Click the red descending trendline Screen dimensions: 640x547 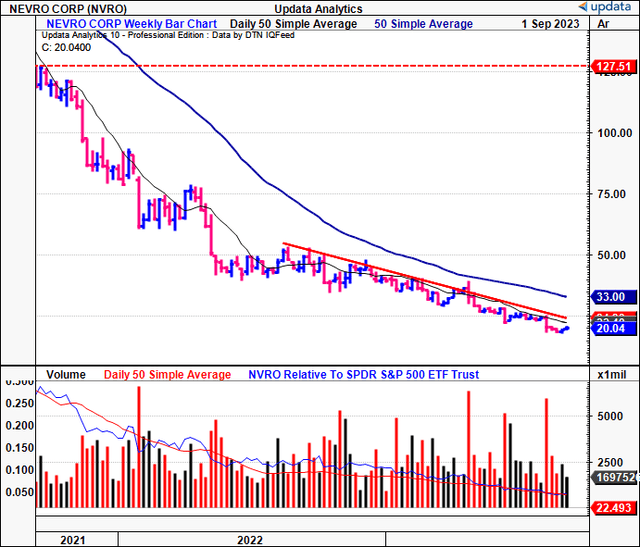point(424,280)
